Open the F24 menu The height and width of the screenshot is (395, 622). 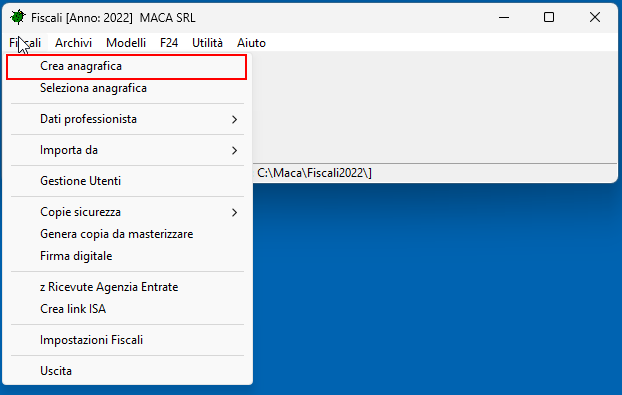(x=169, y=43)
